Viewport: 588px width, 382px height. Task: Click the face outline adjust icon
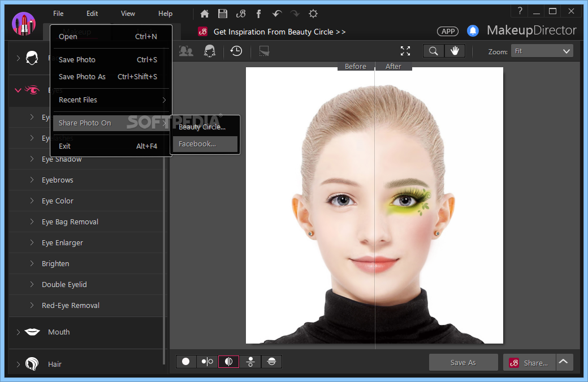point(210,51)
